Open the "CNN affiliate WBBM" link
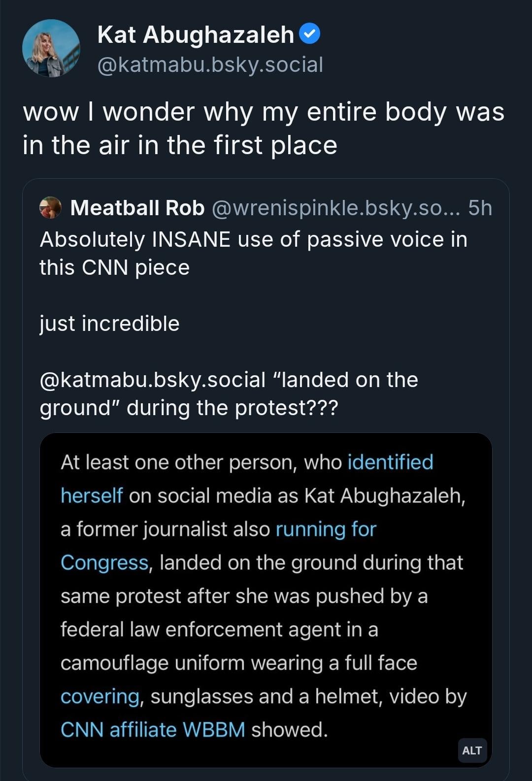The image size is (532, 781). point(153,730)
